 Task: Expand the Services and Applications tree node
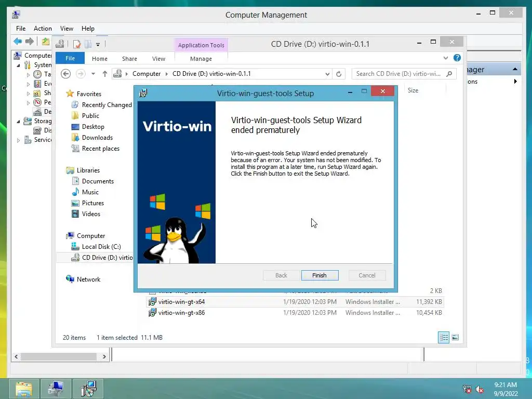point(18,140)
